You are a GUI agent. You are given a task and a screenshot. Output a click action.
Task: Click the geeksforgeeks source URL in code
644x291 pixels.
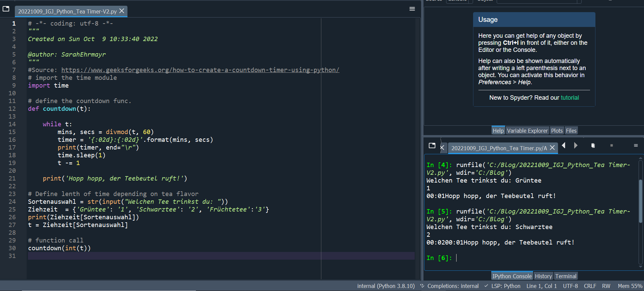200,70
